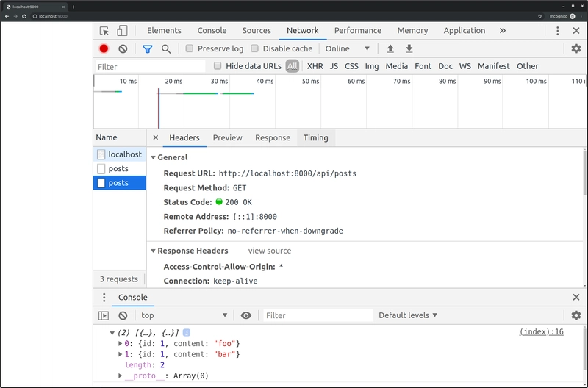Collapse the Response Headers section

[153, 251]
